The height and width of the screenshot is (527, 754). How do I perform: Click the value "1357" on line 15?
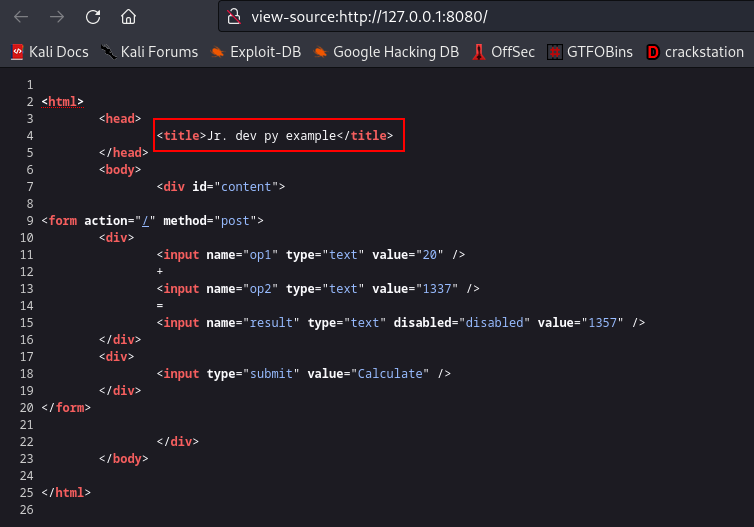pos(603,323)
